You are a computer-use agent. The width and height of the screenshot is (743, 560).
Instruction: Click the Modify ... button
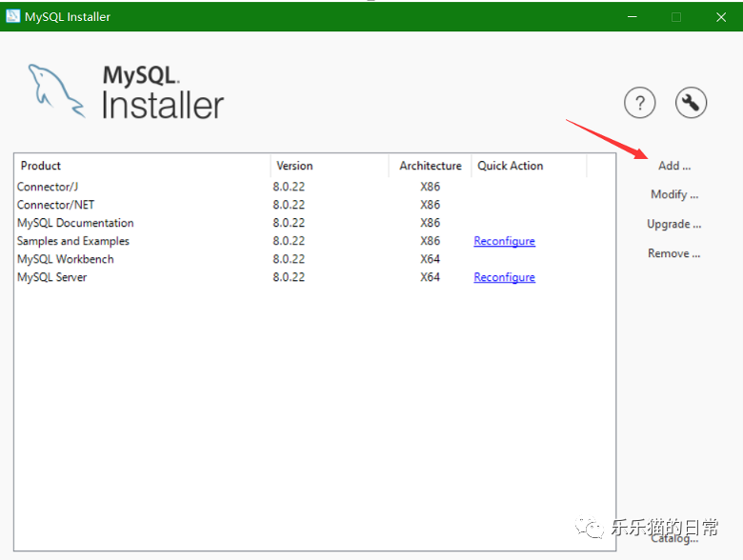pyautogui.click(x=674, y=194)
